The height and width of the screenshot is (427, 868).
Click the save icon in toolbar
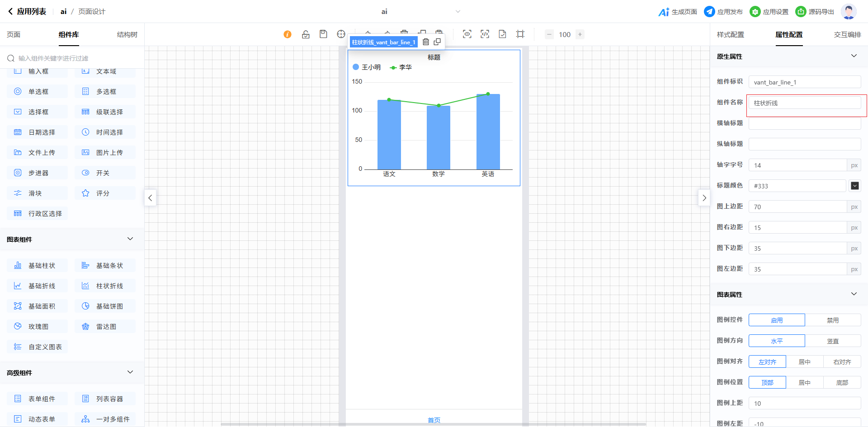(323, 34)
